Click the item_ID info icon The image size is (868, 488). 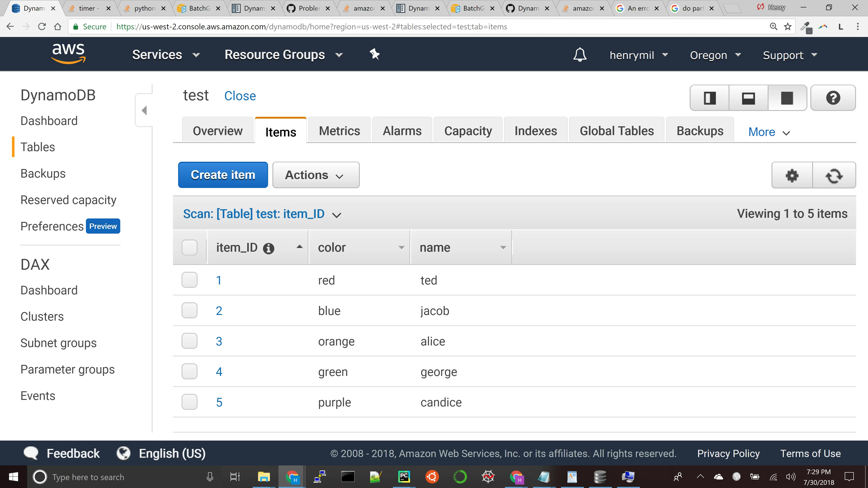coord(268,249)
